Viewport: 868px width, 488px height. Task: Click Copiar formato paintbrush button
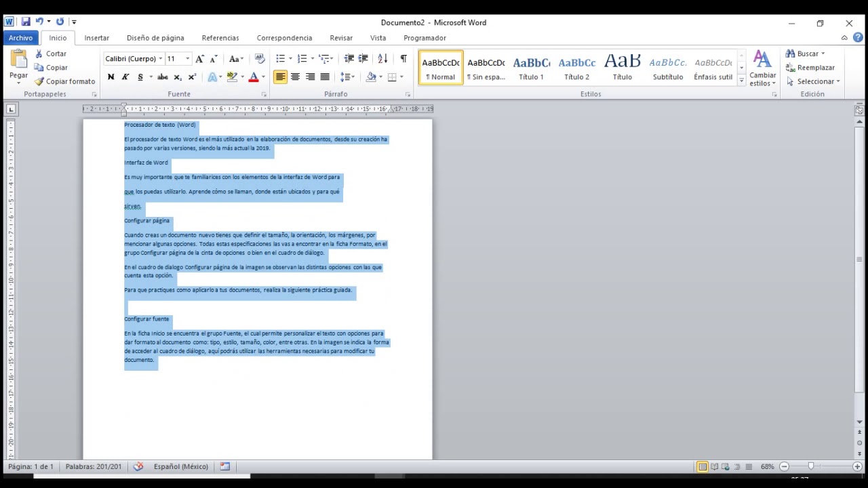[x=65, y=81]
